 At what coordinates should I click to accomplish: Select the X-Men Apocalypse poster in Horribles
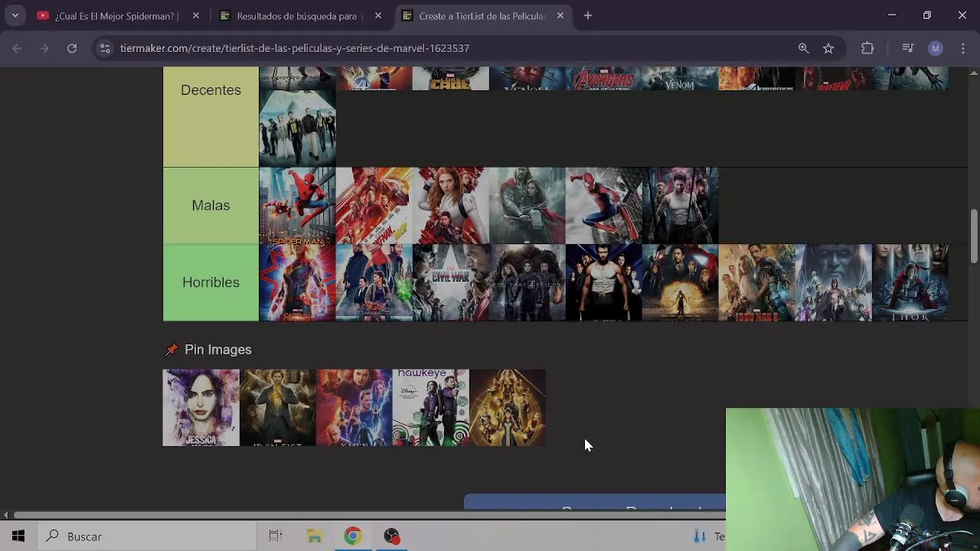point(833,282)
